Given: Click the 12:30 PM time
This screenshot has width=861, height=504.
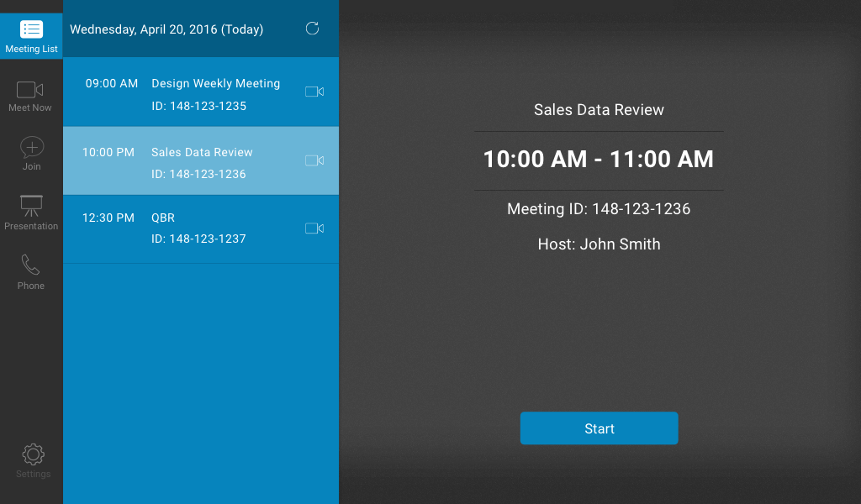Looking at the screenshot, I should (x=108, y=218).
